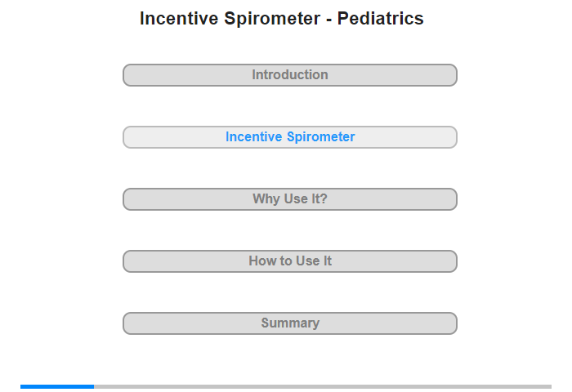
Task: Choose the Introduction menu entry
Action: (x=289, y=75)
